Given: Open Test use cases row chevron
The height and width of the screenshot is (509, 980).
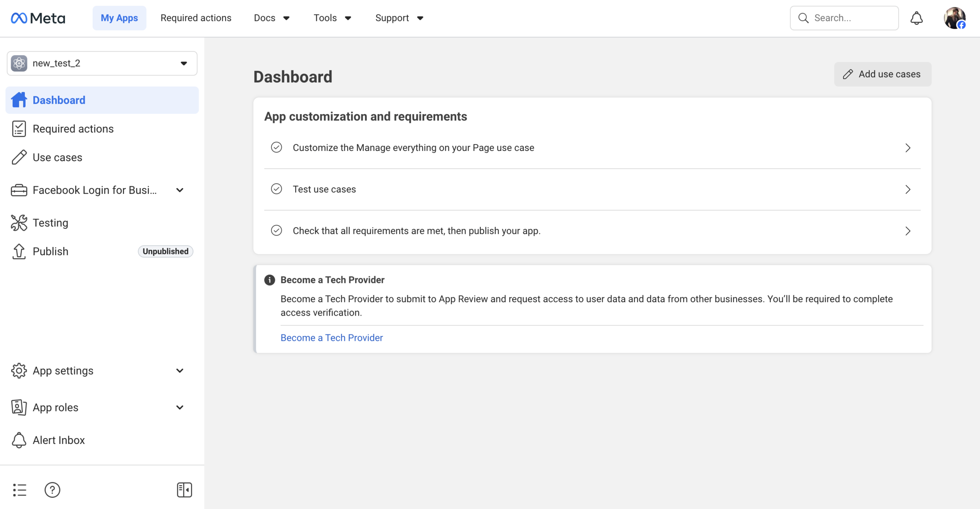Looking at the screenshot, I should [908, 189].
